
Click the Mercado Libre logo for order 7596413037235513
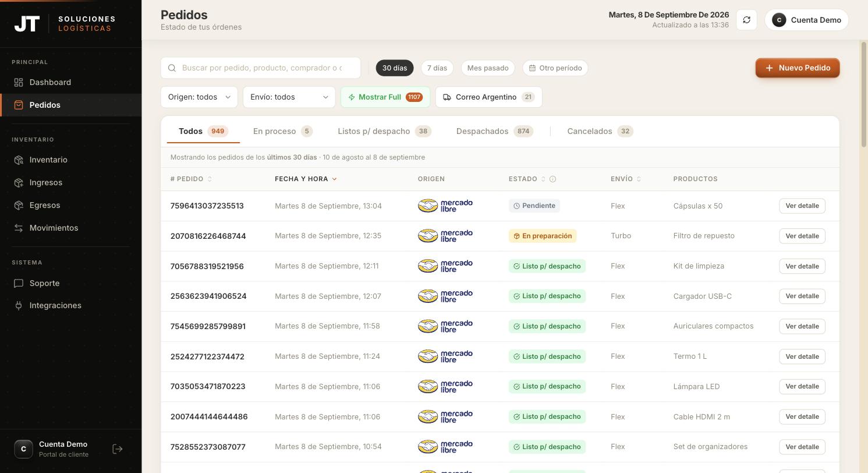click(x=445, y=206)
